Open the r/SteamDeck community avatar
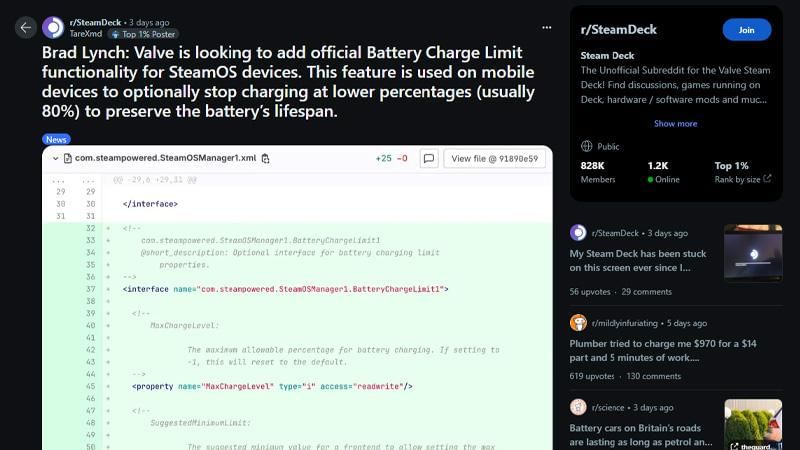This screenshot has width=800, height=450. coord(53,28)
